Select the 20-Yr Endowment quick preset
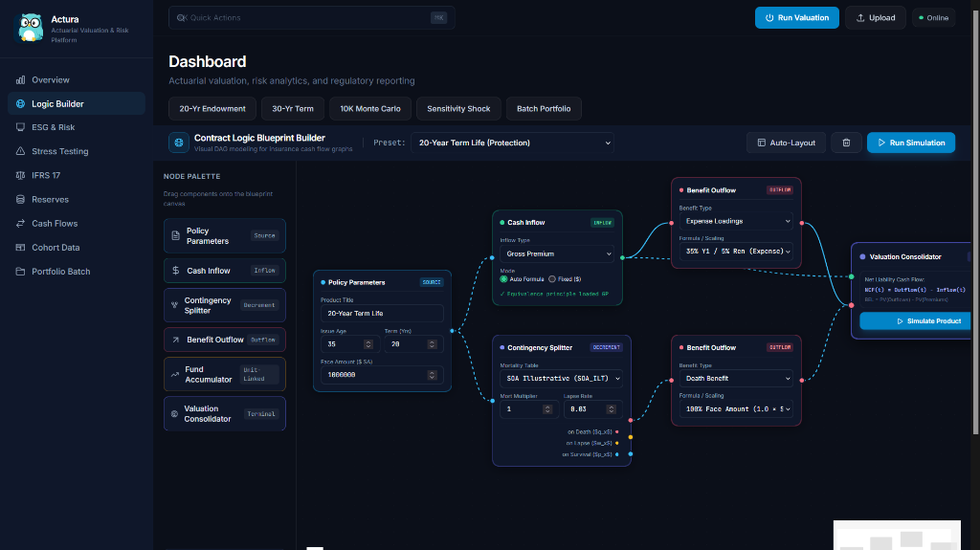This screenshot has width=980, height=550. 212,109
